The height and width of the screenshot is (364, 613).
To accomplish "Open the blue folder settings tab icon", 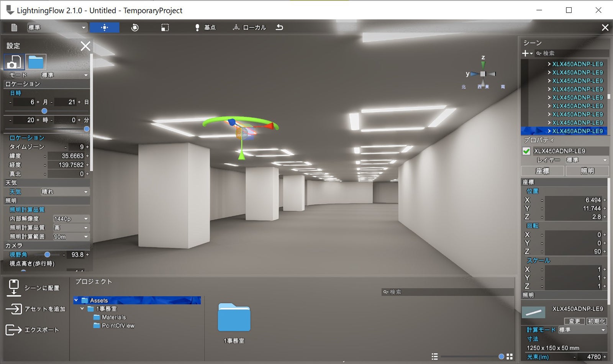I will [x=36, y=62].
